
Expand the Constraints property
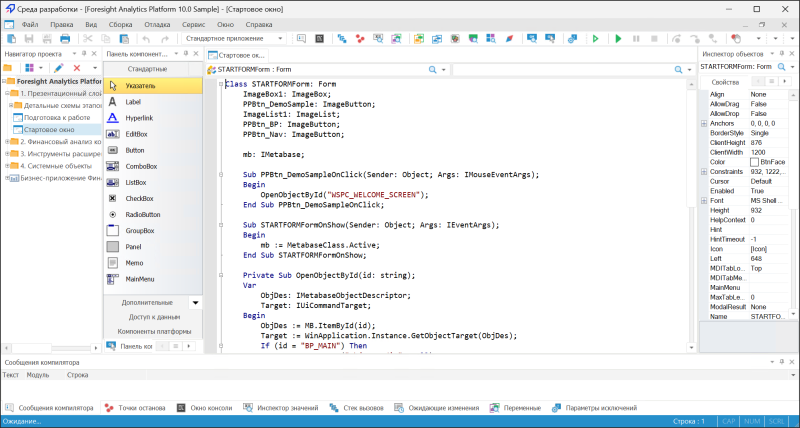pos(704,172)
